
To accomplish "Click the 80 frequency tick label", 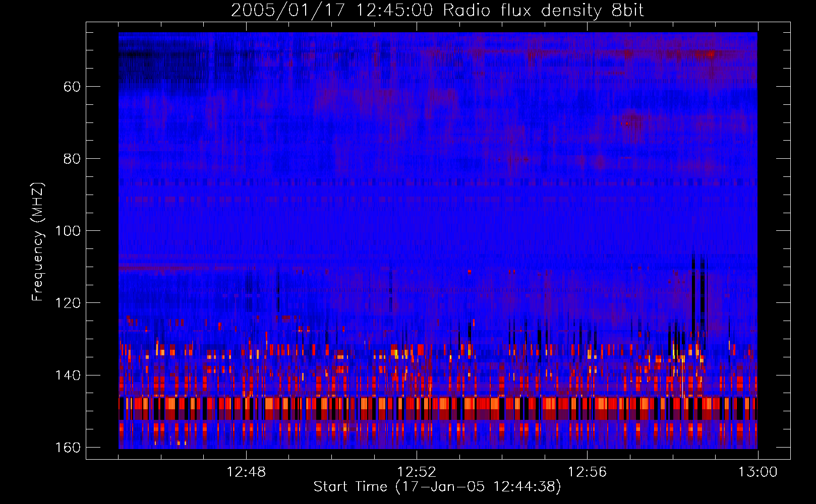I will (72, 159).
